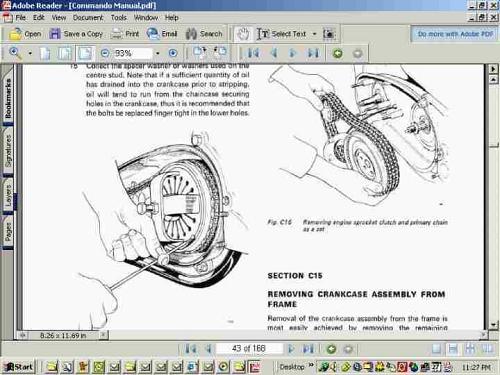Switch to Single Page layout
Image resolution: width=500 pixels, height=375 pixels.
click(x=436, y=349)
